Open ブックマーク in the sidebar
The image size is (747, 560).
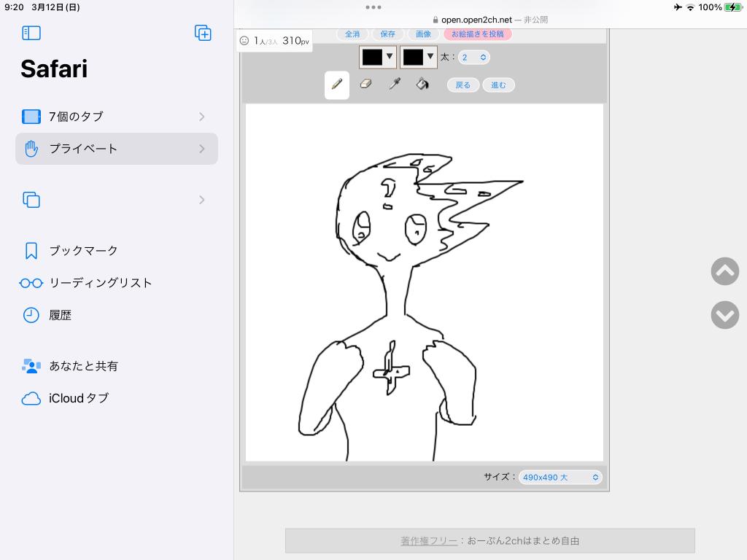pos(83,251)
